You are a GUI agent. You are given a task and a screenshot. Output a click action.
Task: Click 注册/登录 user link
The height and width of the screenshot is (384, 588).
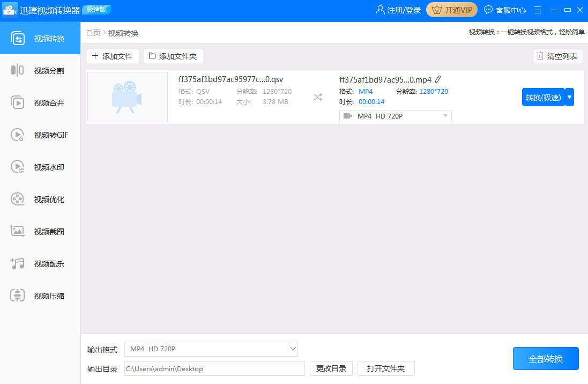(398, 10)
